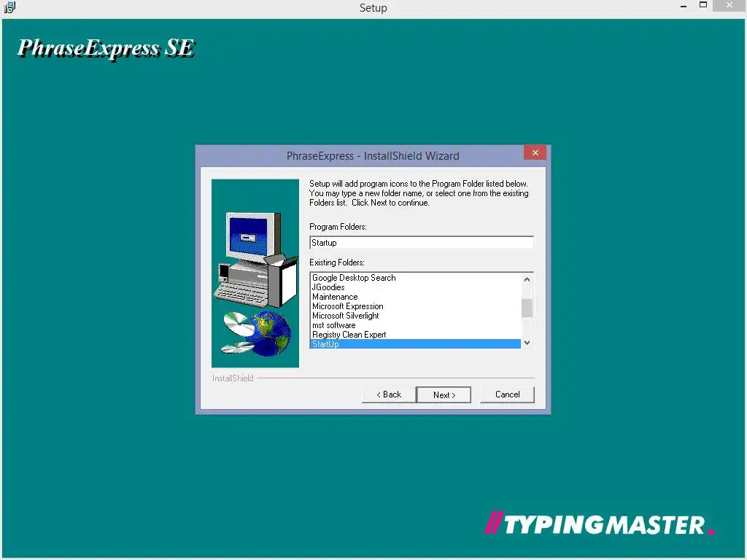Click into the Program Folders text field
Image resolution: width=747 pixels, height=560 pixels.
pos(421,243)
